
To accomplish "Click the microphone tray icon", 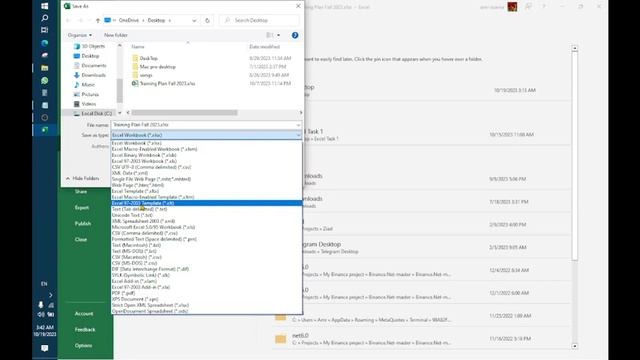I will coord(41,305).
